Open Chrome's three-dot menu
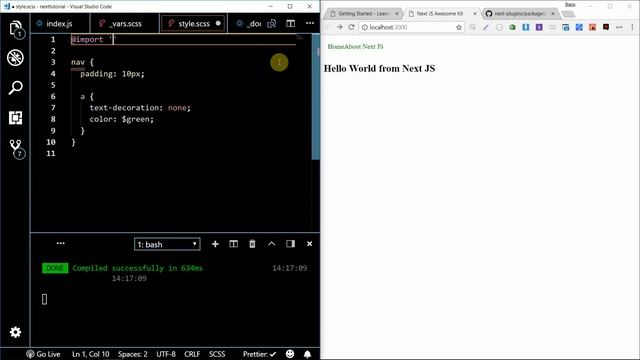This screenshot has width=640, height=360. coord(632,27)
